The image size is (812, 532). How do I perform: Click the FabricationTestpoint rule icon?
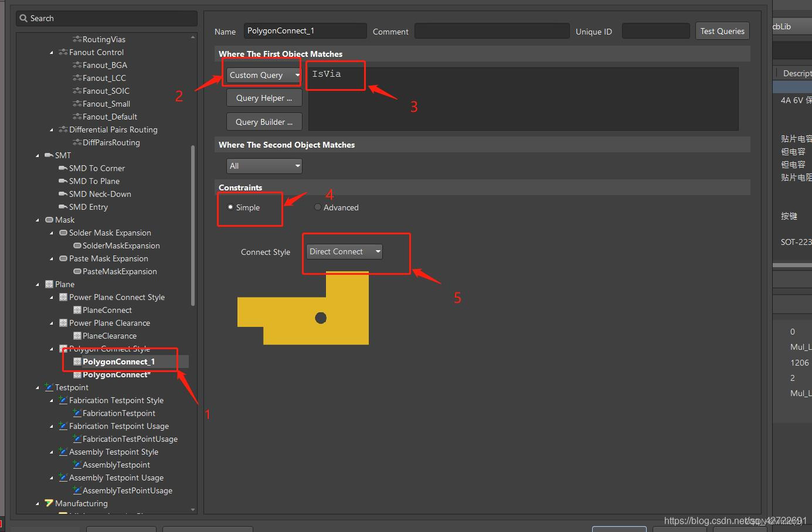[77, 413]
